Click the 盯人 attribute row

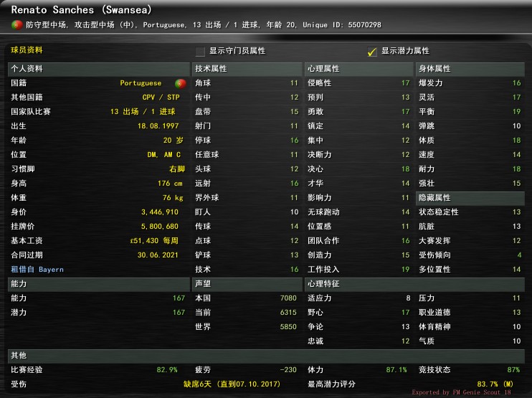click(x=247, y=212)
